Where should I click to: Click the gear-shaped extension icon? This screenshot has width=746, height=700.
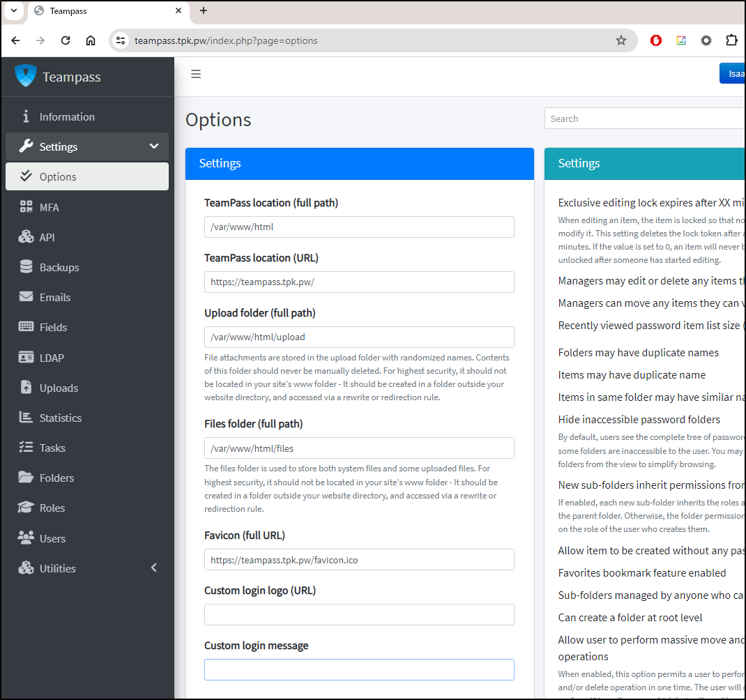[x=706, y=40]
